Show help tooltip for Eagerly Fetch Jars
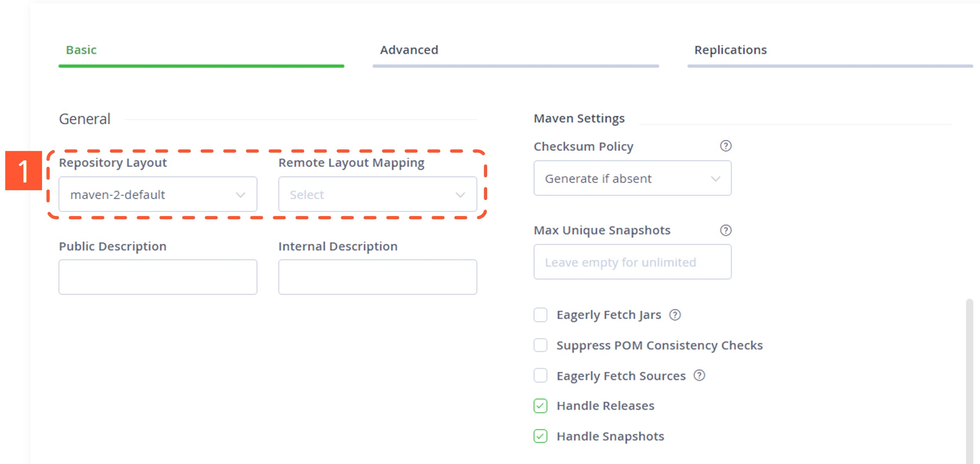The height and width of the screenshot is (464, 980). [675, 315]
